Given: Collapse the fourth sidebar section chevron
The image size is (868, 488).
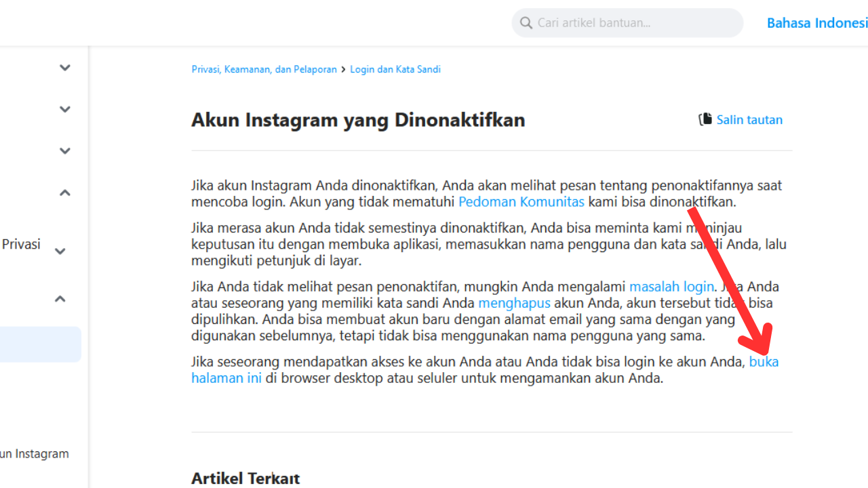Looking at the screenshot, I should pyautogui.click(x=64, y=192).
